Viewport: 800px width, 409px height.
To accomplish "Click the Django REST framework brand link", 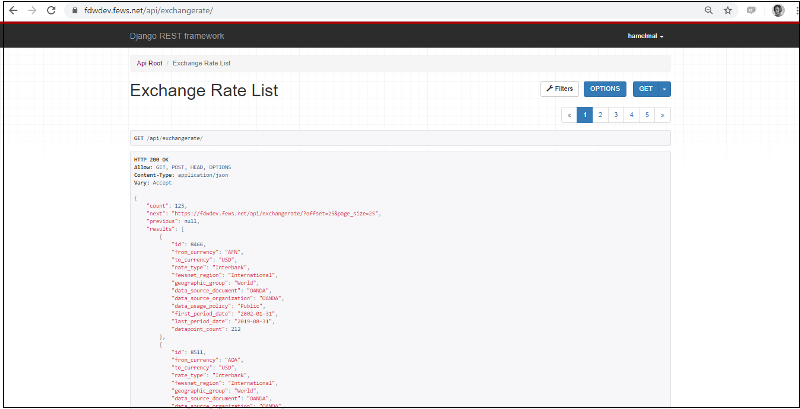I will (177, 36).
